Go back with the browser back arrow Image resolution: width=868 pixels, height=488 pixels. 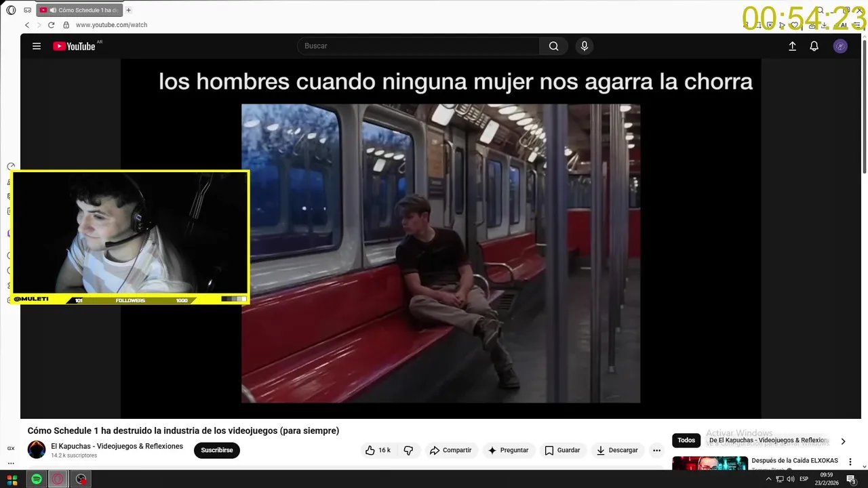(27, 25)
